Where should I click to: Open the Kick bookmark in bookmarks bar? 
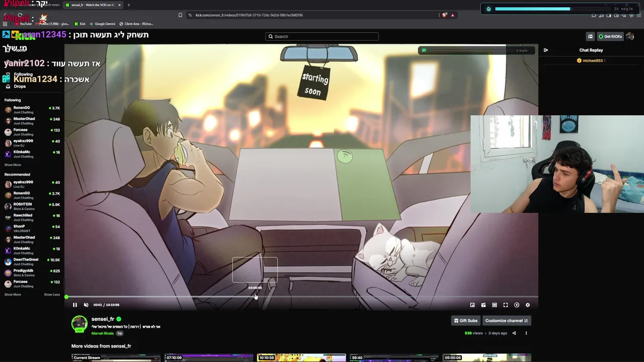point(80,24)
